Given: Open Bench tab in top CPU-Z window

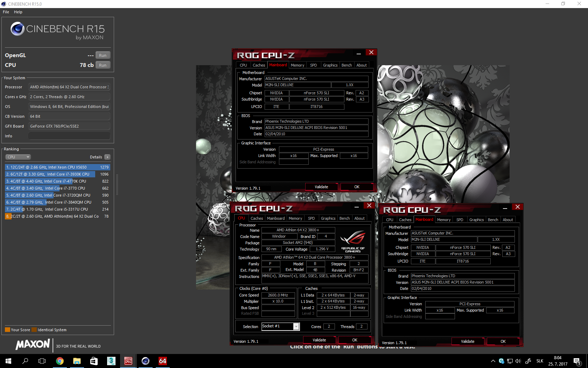Looking at the screenshot, I should click(347, 65).
